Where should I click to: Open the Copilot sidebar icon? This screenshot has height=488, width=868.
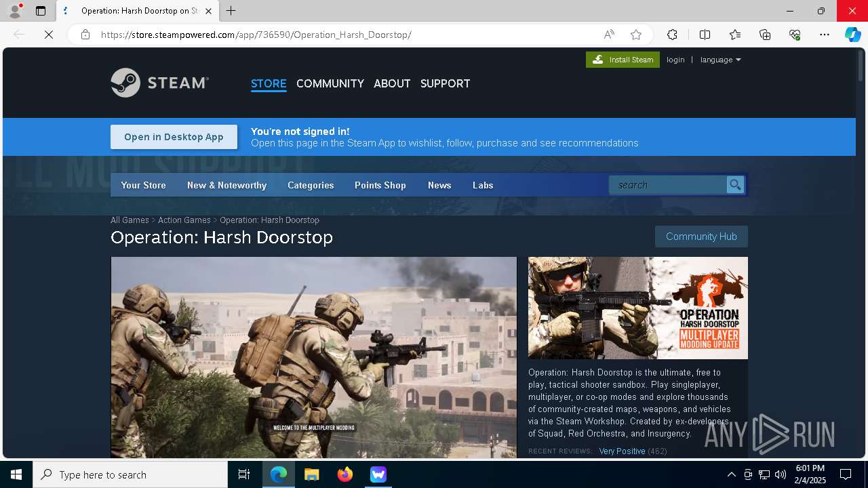[x=852, y=35]
